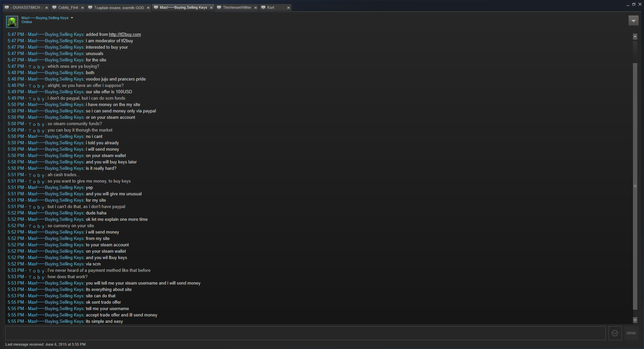Close the Cubity_First chat tab

point(83,8)
